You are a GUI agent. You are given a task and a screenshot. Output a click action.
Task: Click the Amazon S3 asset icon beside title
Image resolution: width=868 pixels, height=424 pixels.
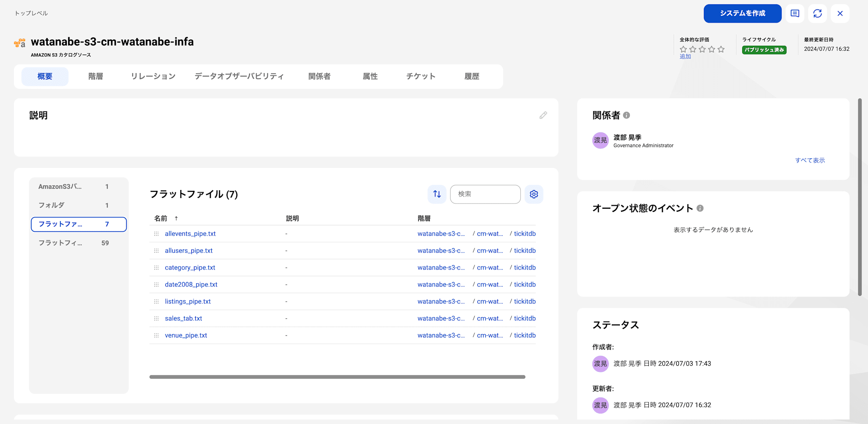tap(20, 43)
